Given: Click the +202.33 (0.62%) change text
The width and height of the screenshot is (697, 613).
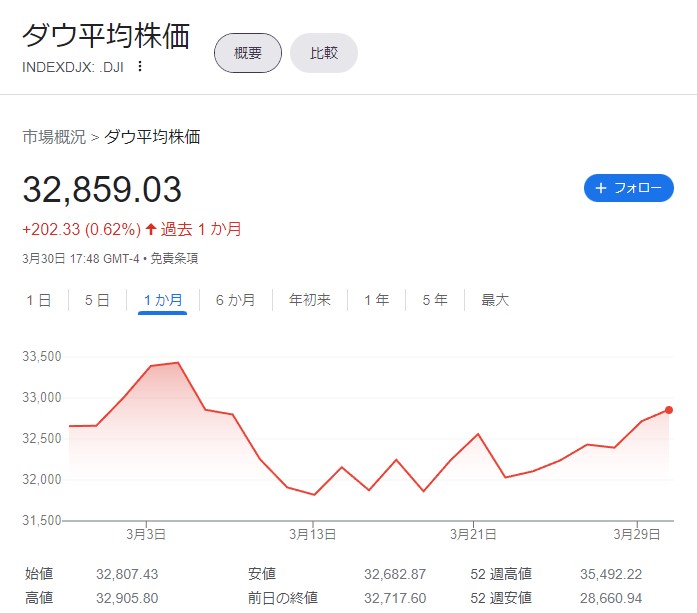Looking at the screenshot, I should coord(82,229).
